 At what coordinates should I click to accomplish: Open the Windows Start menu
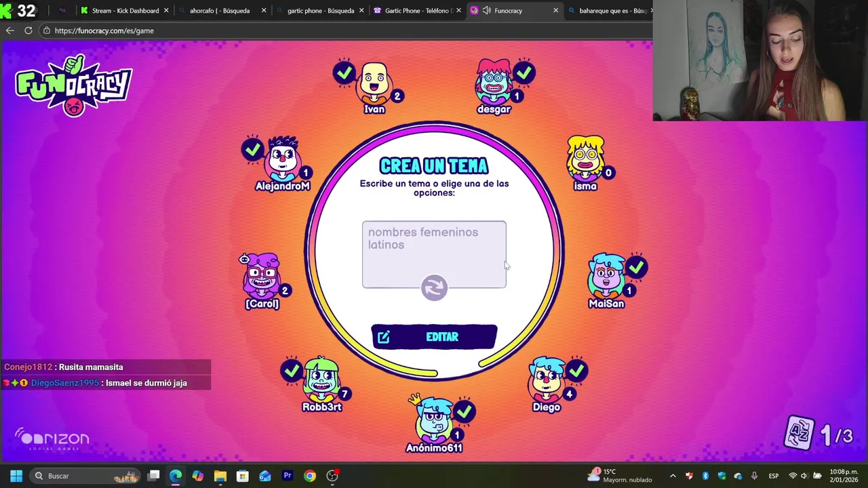pyautogui.click(x=16, y=476)
